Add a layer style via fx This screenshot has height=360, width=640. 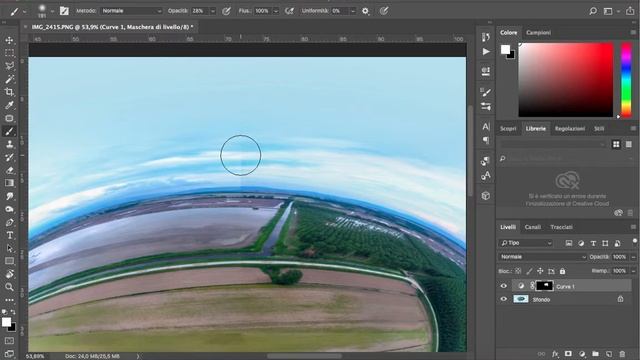(555, 354)
